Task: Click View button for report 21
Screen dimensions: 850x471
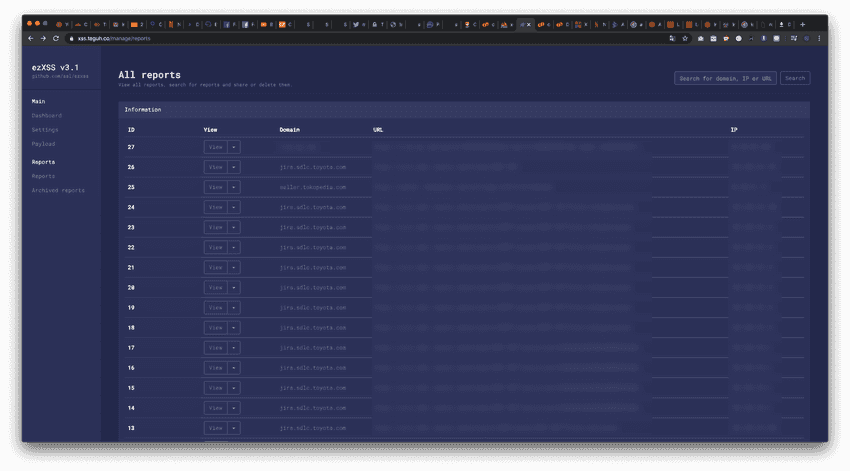Action: [215, 267]
